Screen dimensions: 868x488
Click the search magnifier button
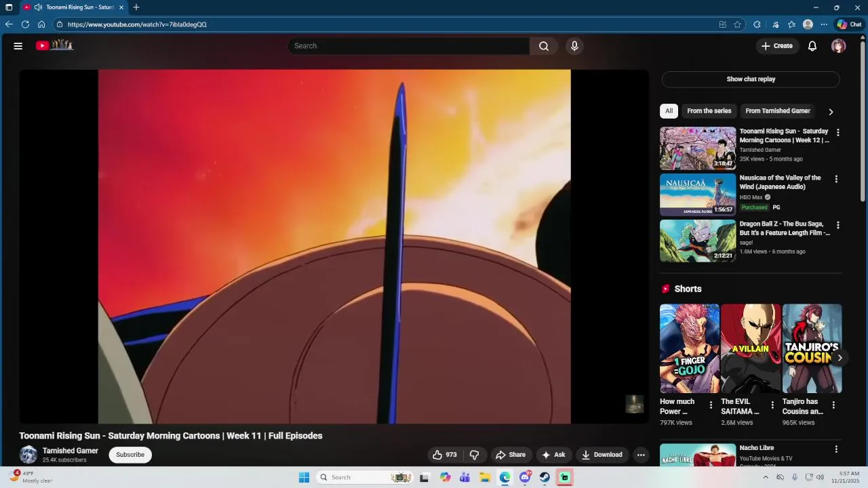tap(544, 46)
